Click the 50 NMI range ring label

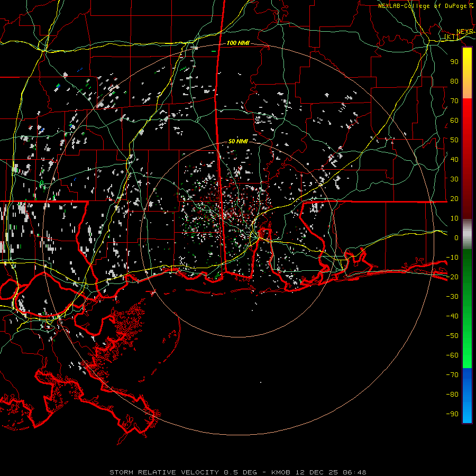[x=238, y=141]
